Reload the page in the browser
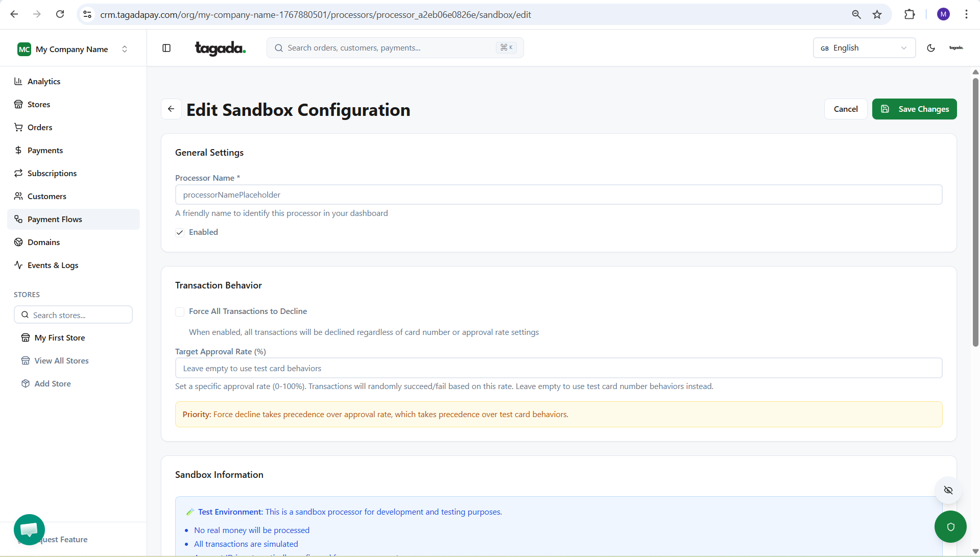Viewport: 980px width, 557px height. click(60, 14)
